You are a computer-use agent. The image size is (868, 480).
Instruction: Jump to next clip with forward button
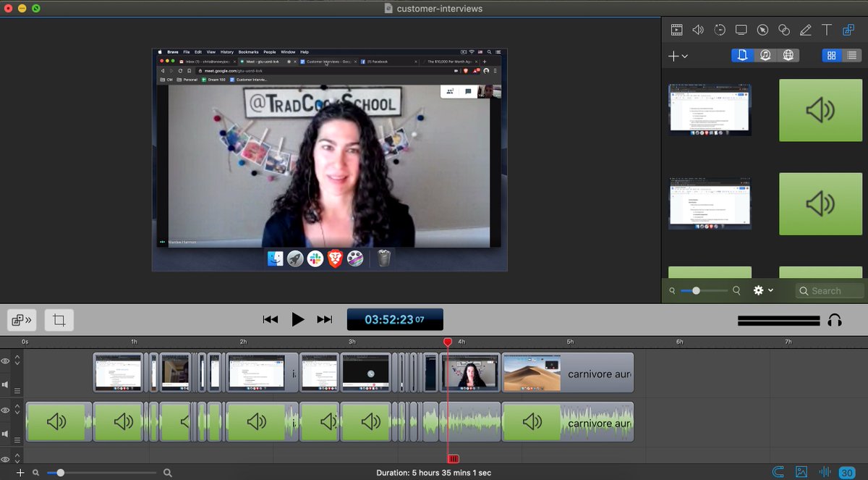coord(325,319)
